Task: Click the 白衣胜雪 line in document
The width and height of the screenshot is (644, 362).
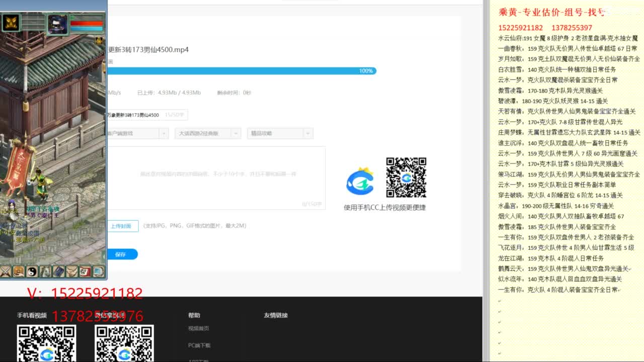Action: tap(557, 69)
